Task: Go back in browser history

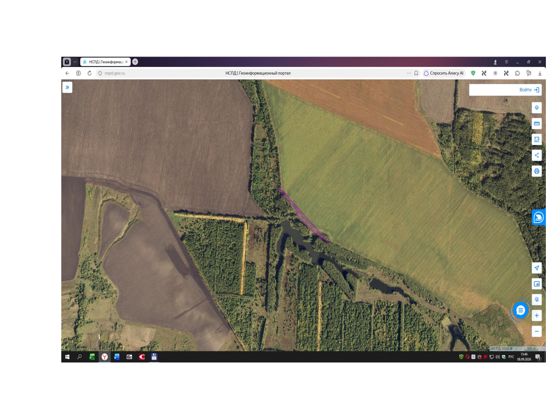Action: point(67,73)
